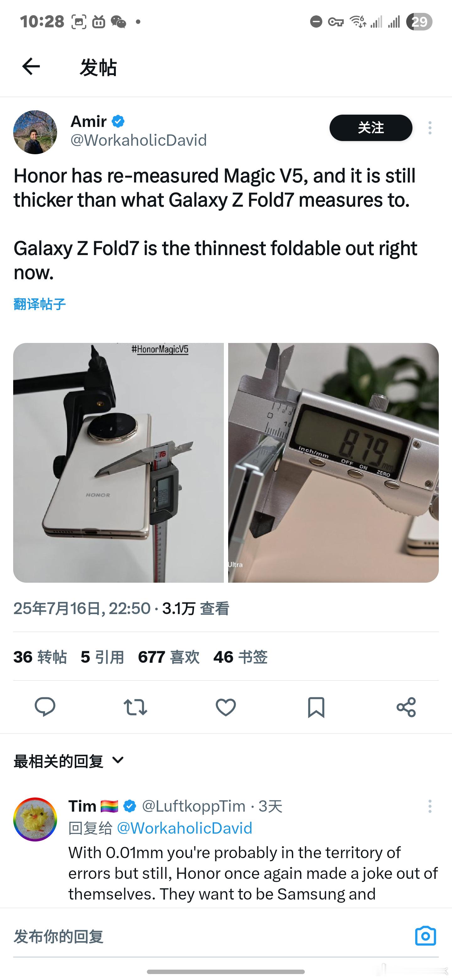
Task: Open @WorkaholicDavid mention in Tim's reply
Action: click(184, 828)
